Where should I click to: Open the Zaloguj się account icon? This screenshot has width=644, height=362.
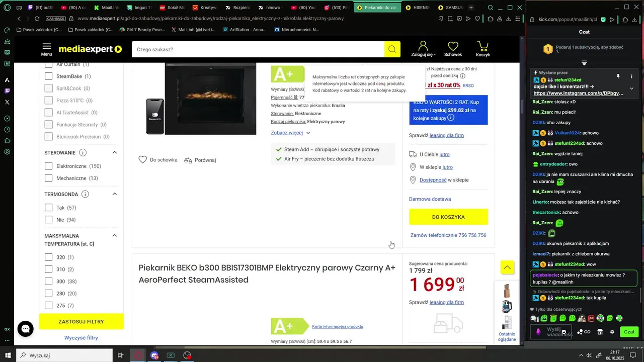[x=423, y=49]
